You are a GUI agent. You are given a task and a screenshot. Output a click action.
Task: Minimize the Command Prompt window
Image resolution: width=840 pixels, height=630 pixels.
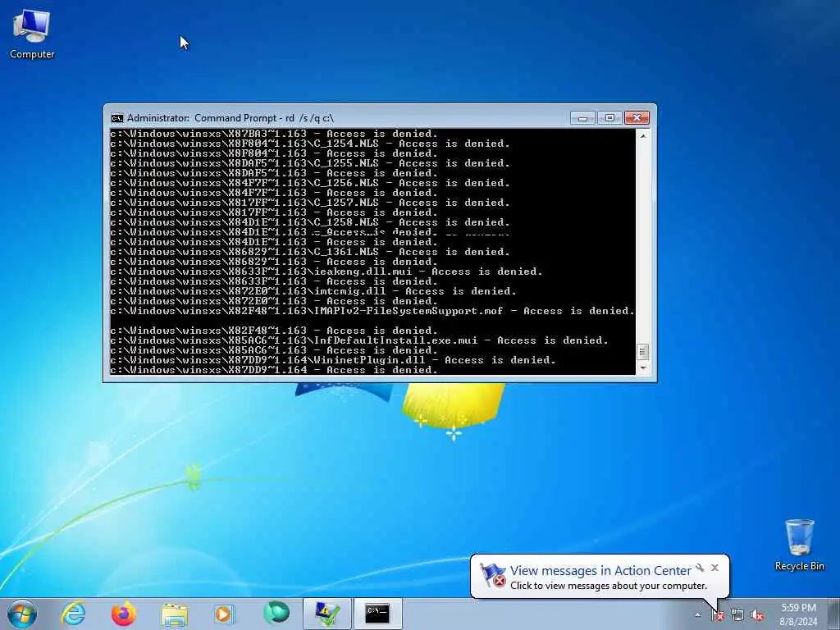point(583,118)
